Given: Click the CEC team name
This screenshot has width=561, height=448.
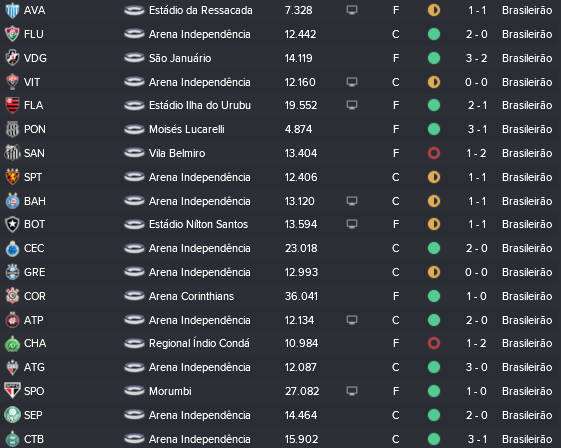Looking at the screenshot, I should click(34, 248).
